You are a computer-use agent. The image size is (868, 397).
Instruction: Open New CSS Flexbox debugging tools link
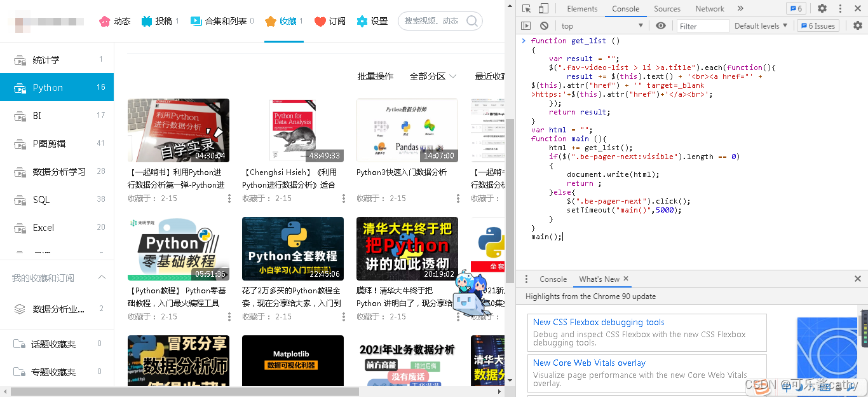tap(599, 323)
